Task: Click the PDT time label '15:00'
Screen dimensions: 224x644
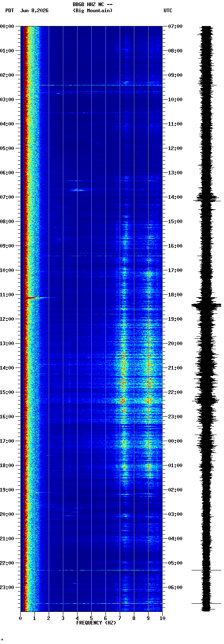Action: point(7,392)
